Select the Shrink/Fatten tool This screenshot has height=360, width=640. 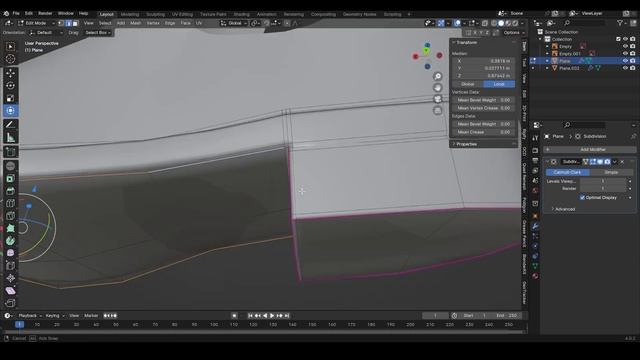point(11,278)
